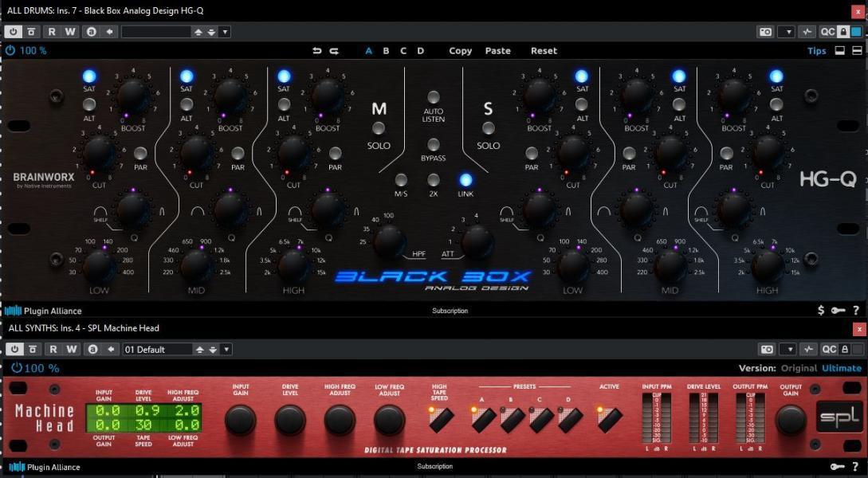Click the M-side HIGH band CUT knob
Viewport: 868px width, 478px height.
(294, 153)
